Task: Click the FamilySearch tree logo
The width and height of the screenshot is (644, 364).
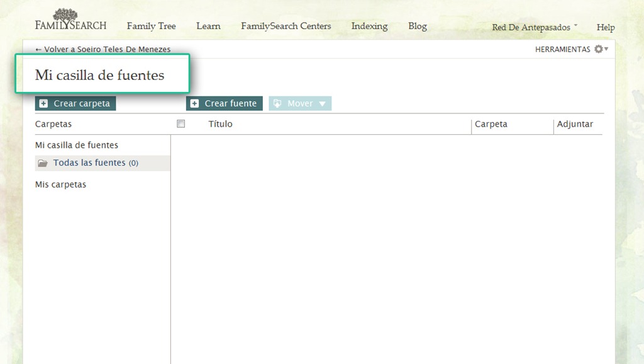Action: pos(70,20)
